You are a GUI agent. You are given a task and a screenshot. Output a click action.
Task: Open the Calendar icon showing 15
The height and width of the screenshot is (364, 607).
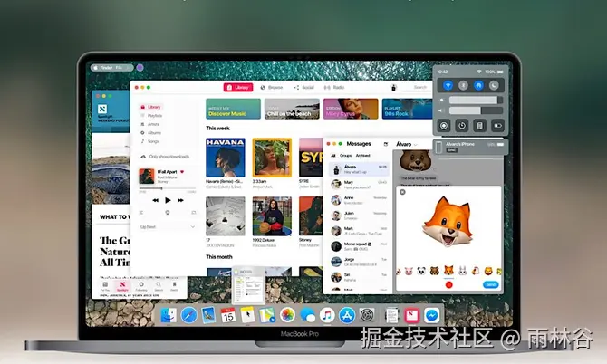click(x=228, y=315)
